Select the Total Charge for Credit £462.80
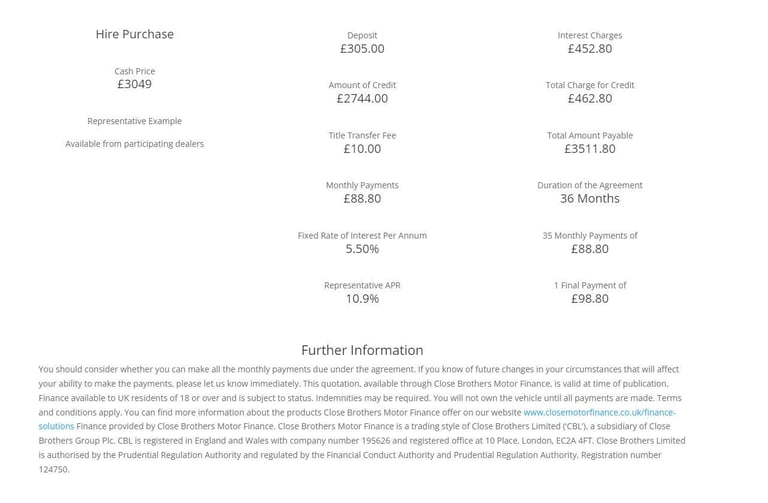This screenshot has height=503, width=768. pyautogui.click(x=590, y=98)
